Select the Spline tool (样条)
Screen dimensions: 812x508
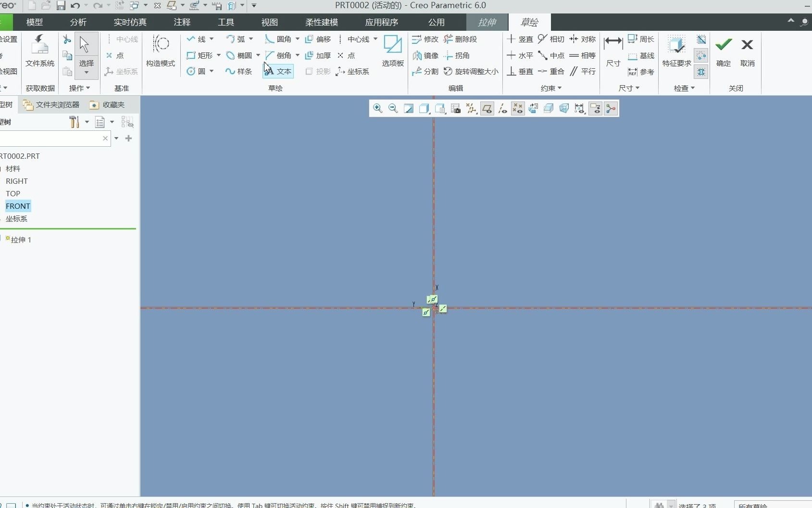[239, 71]
